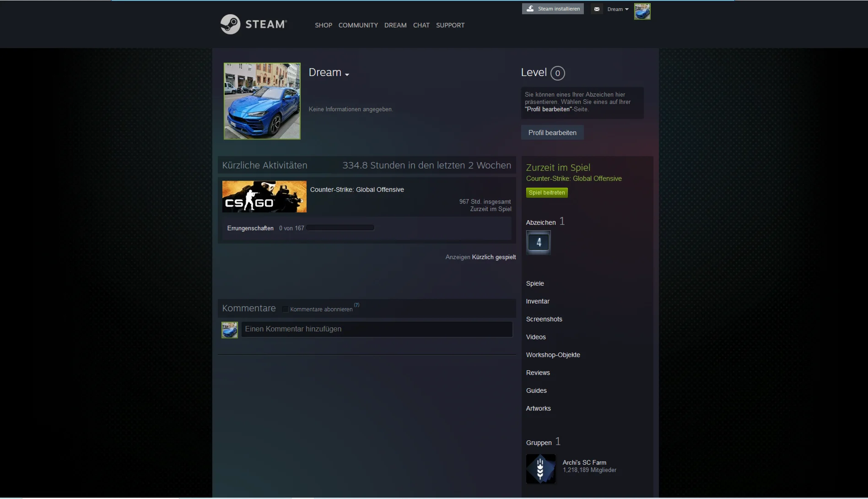Screen dimensions: 868x499
Task: Open messages via the envelope icon
Action: click(597, 9)
